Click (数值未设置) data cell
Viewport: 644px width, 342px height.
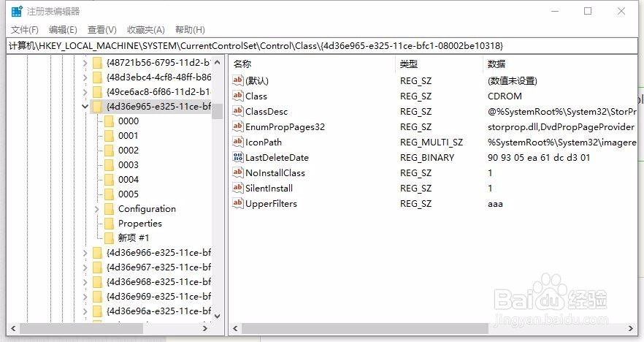(x=512, y=81)
